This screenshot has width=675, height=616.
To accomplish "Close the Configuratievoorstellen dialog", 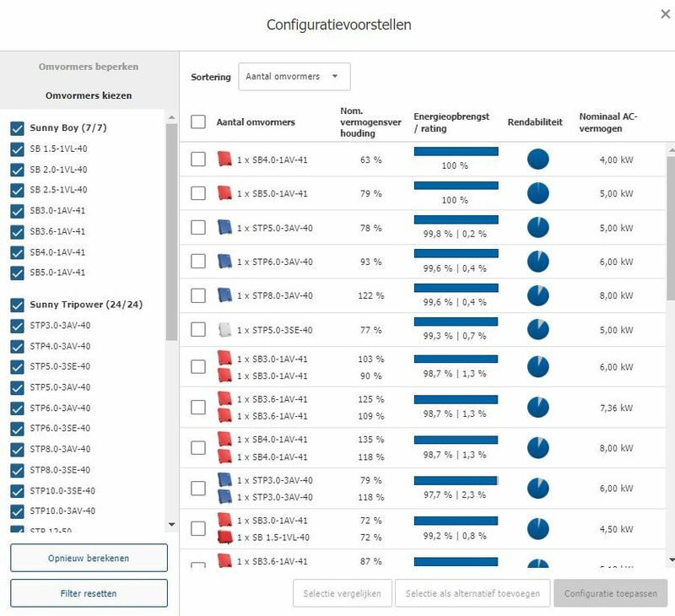I will tap(666, 14).
